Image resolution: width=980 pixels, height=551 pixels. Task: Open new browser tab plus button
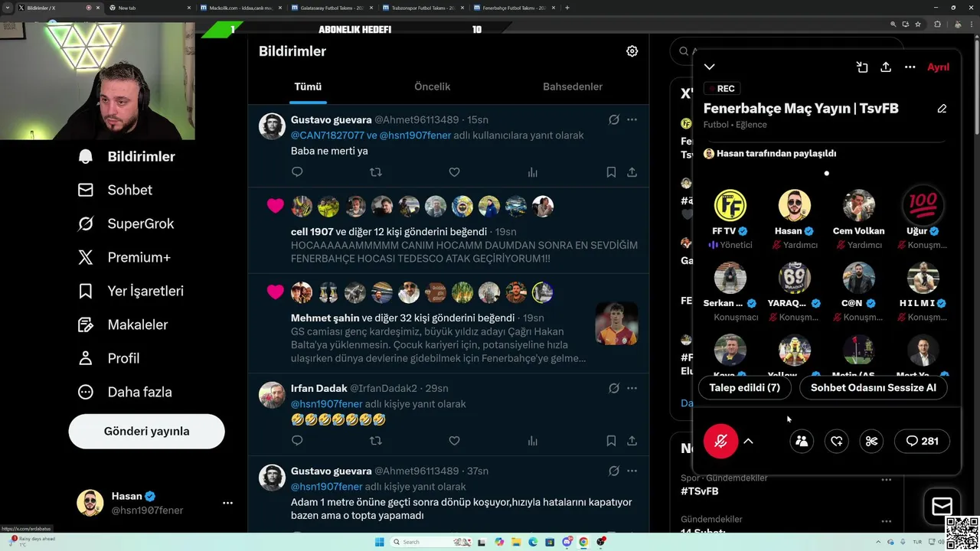coord(567,8)
